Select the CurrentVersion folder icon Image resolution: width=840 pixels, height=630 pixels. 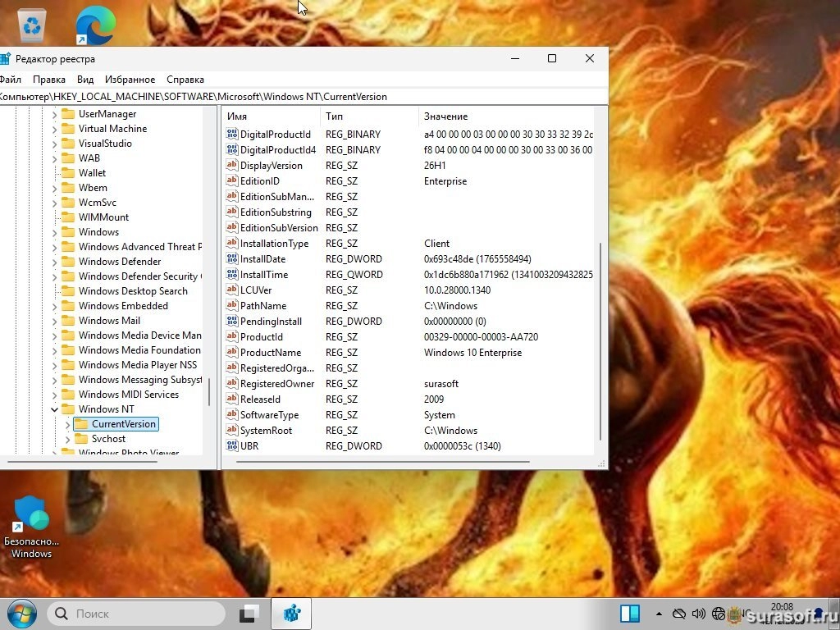pos(81,424)
